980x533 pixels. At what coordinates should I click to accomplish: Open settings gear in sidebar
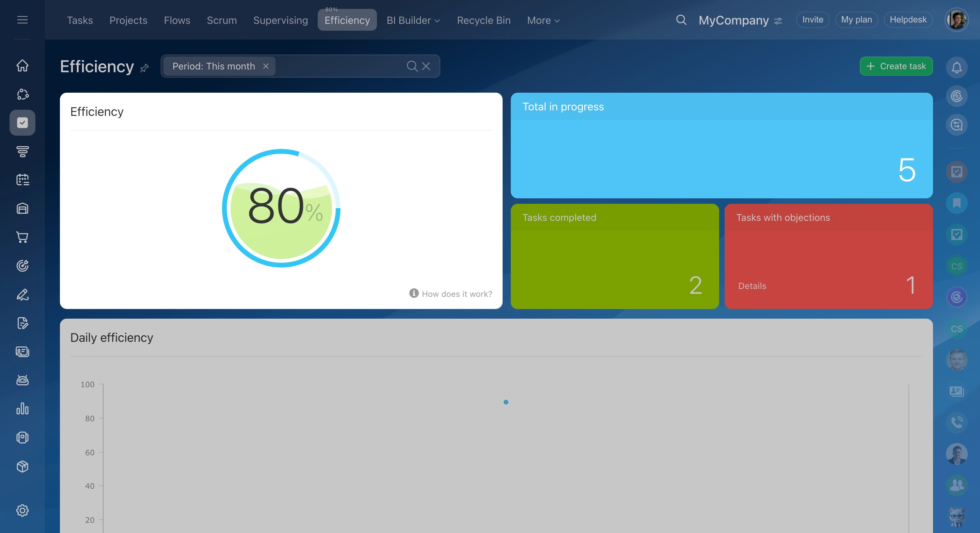[22, 511]
